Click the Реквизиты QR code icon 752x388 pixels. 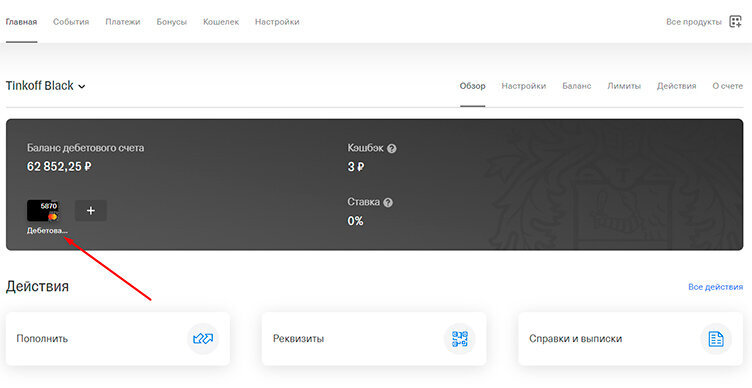point(459,339)
